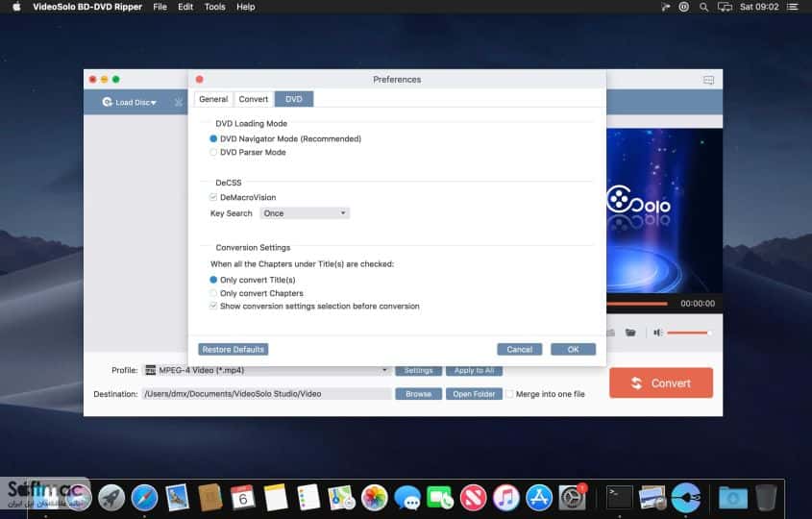Image resolution: width=812 pixels, height=519 pixels.
Task: Open the Load Disc dropdown arrow
Action: click(x=154, y=103)
